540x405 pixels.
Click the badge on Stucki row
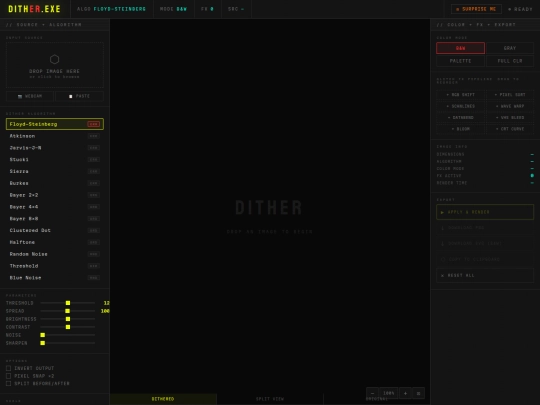93,159
